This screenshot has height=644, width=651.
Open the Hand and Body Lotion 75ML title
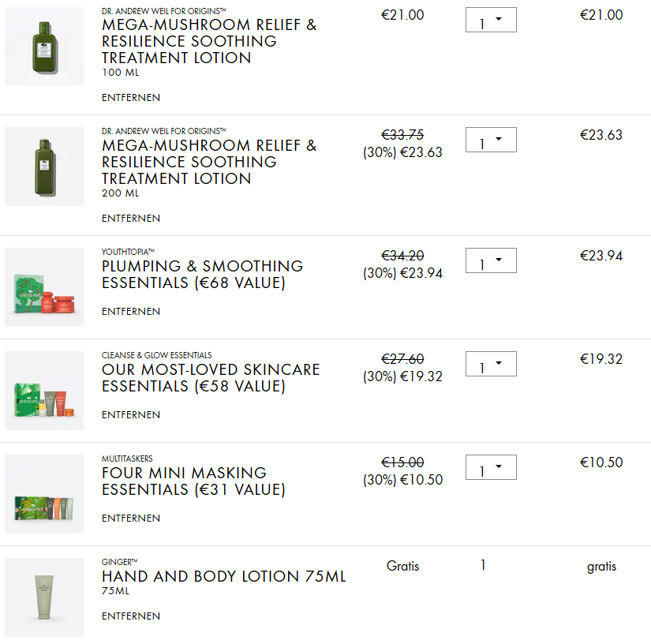(x=223, y=577)
